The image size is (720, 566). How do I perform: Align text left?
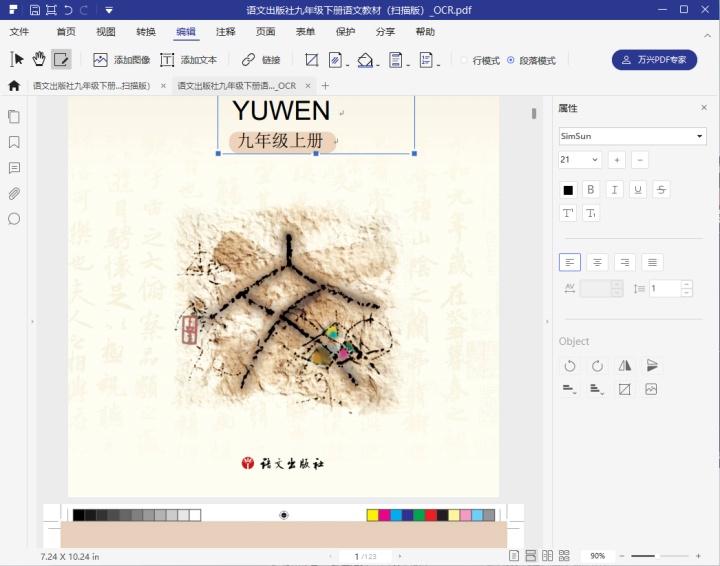(x=570, y=262)
